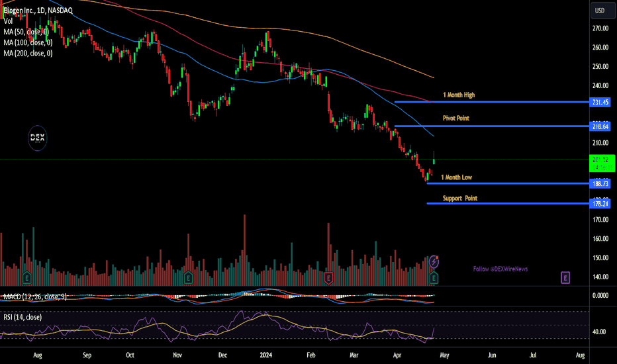This screenshot has width=617, height=364.
Task: Click the 140.00 price axis label
Action: 600,277
